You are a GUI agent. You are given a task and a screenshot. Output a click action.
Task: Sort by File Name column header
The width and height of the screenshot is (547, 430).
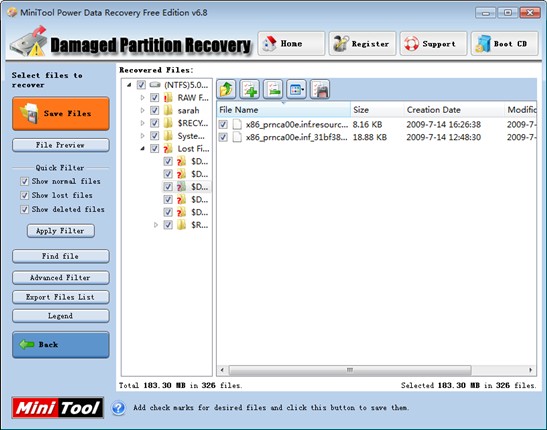[x=283, y=110]
